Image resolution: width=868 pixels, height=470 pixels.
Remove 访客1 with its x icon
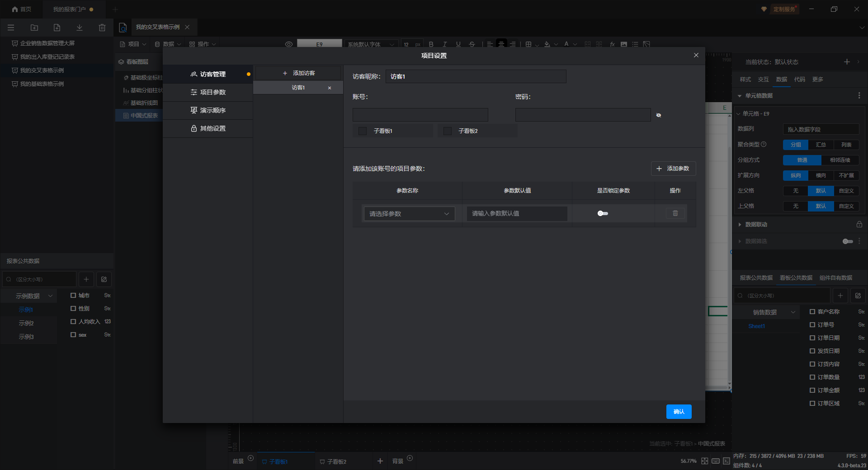pos(330,88)
